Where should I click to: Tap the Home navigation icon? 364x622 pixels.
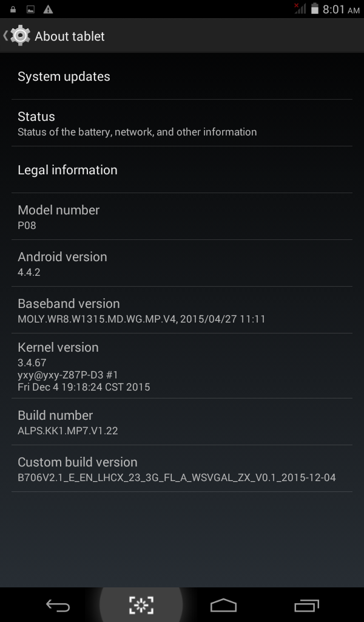click(x=223, y=606)
